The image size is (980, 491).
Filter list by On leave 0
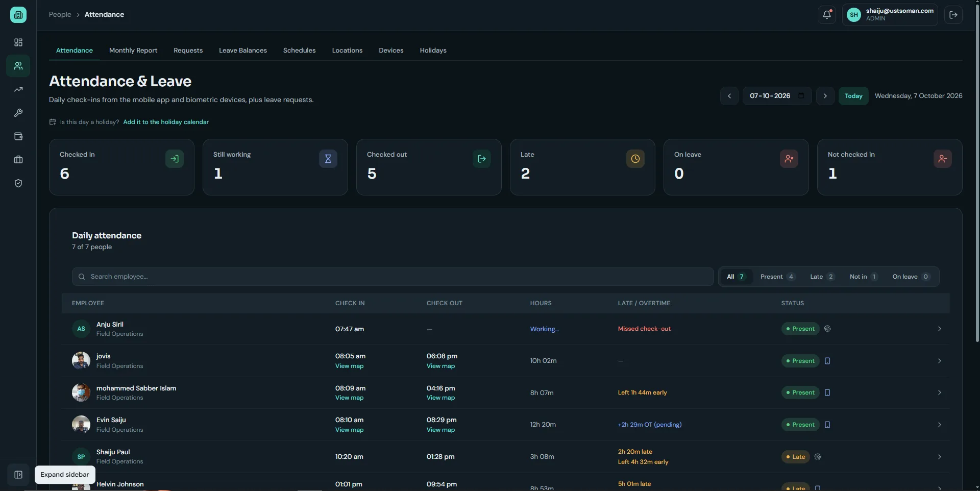coord(911,277)
